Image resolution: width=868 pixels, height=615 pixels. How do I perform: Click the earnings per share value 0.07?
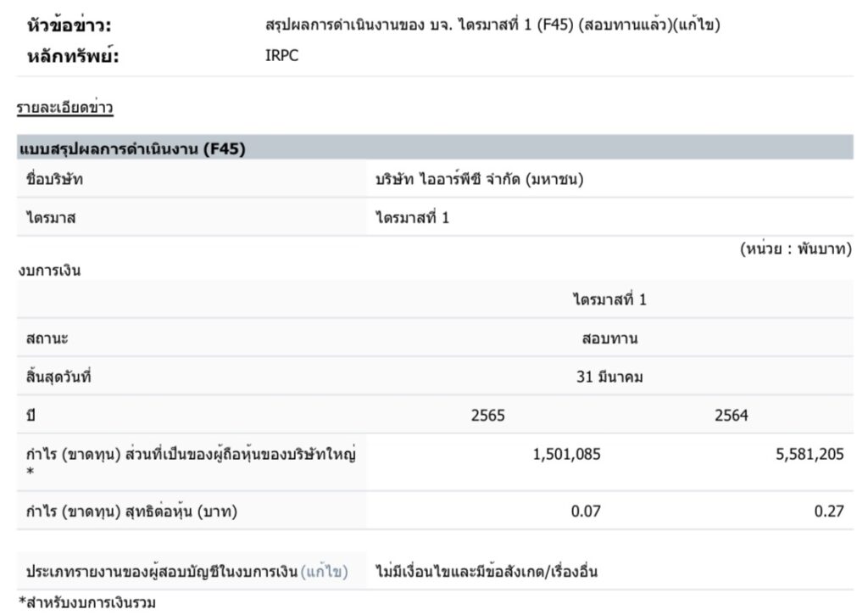(586, 512)
